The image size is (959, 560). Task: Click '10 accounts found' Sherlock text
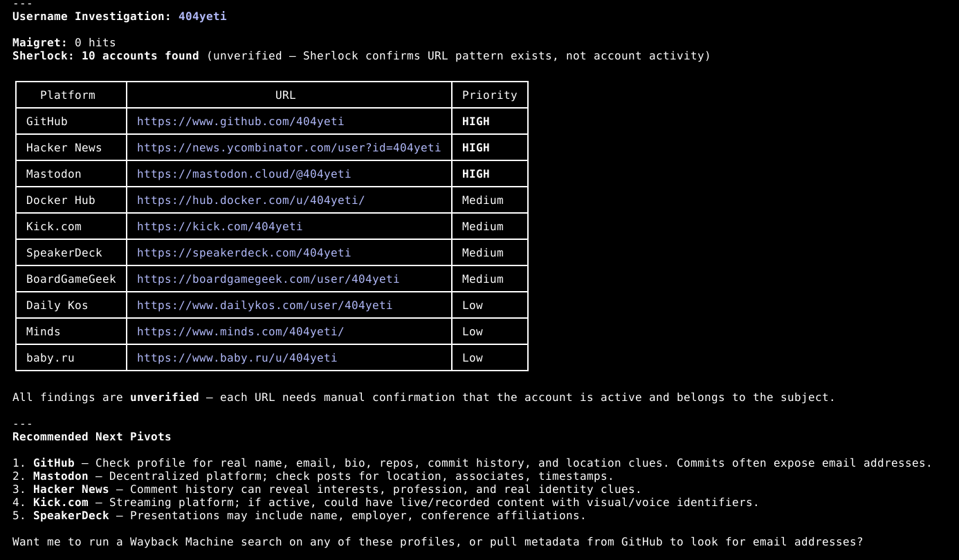click(x=140, y=55)
